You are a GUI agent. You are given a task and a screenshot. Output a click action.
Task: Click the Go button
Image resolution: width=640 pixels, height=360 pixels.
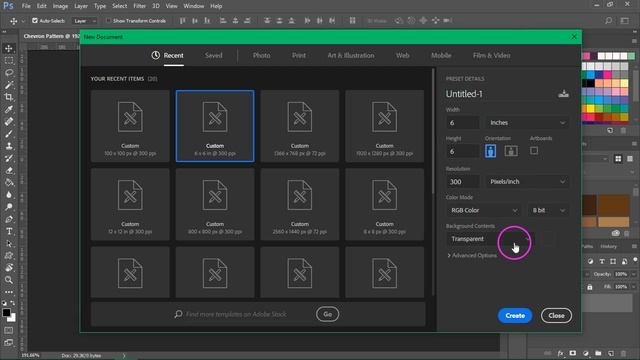pyautogui.click(x=327, y=314)
